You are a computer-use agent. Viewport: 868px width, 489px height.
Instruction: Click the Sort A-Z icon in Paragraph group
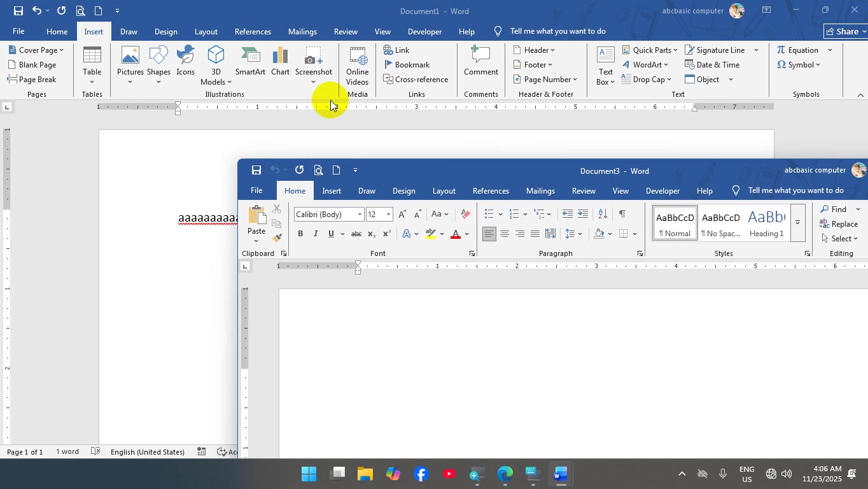tap(603, 215)
